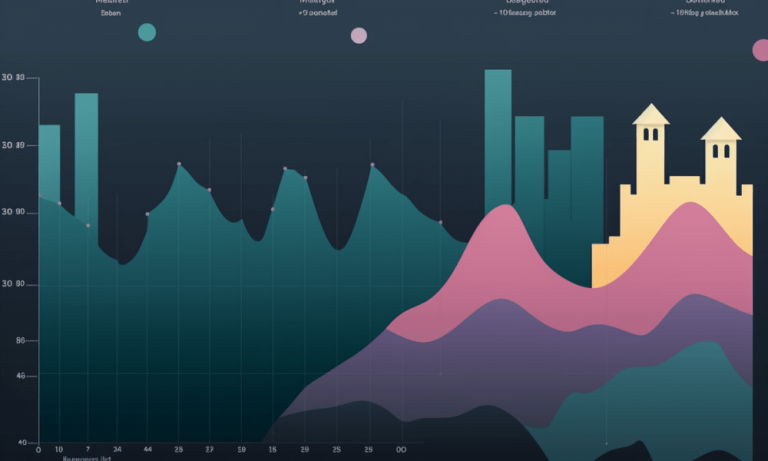Select the tallest teal bar left of the castle

[x=498, y=140]
